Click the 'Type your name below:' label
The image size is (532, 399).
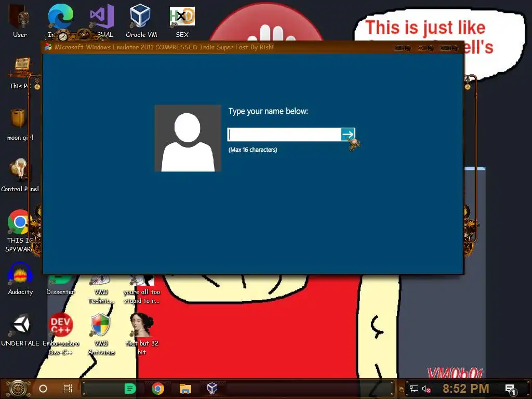click(x=268, y=111)
